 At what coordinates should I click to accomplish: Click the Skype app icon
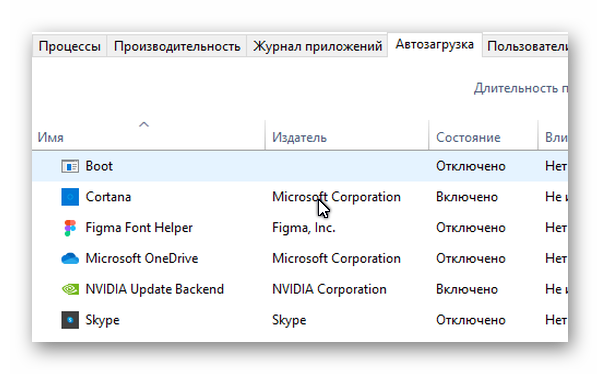[70, 320]
